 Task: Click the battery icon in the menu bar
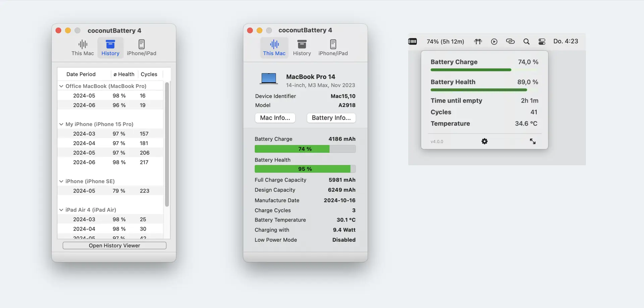pos(412,42)
